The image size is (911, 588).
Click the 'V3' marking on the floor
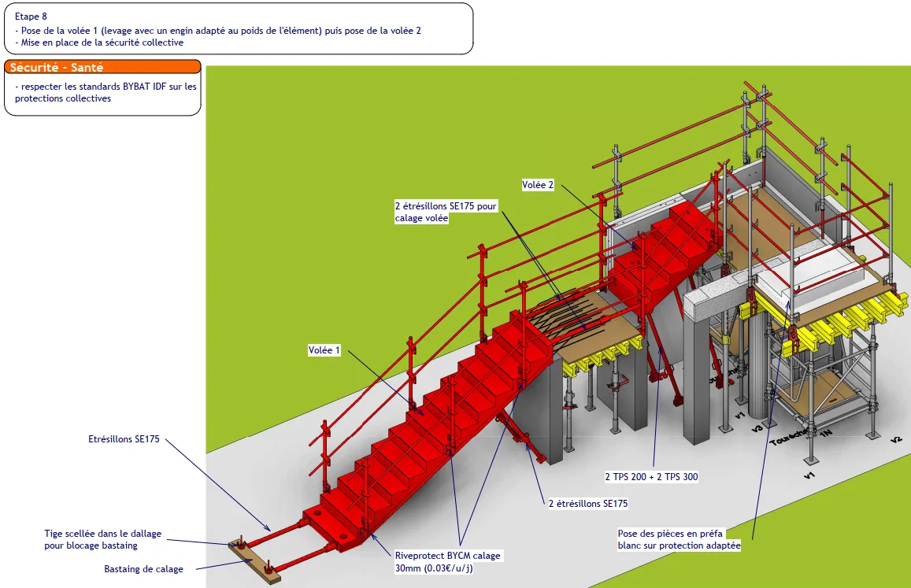point(757,429)
